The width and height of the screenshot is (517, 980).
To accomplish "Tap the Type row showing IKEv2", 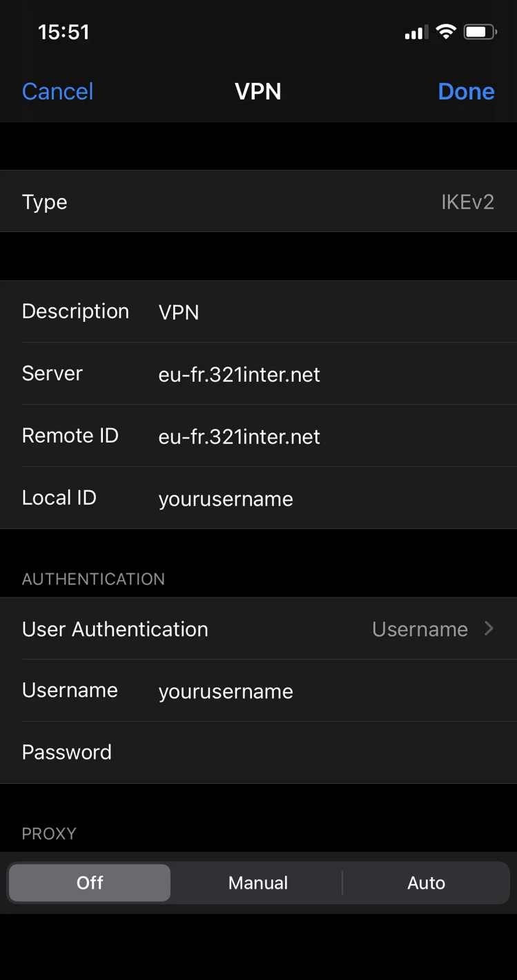I will (258, 202).
